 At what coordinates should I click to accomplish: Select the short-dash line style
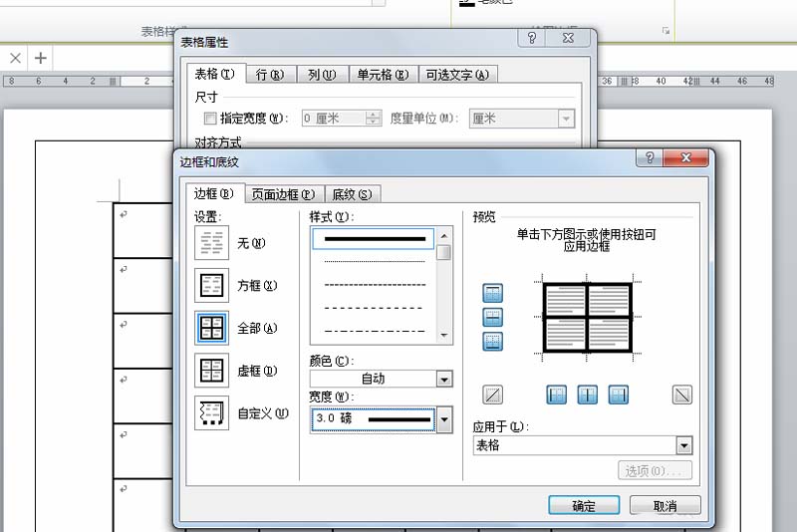(x=374, y=285)
